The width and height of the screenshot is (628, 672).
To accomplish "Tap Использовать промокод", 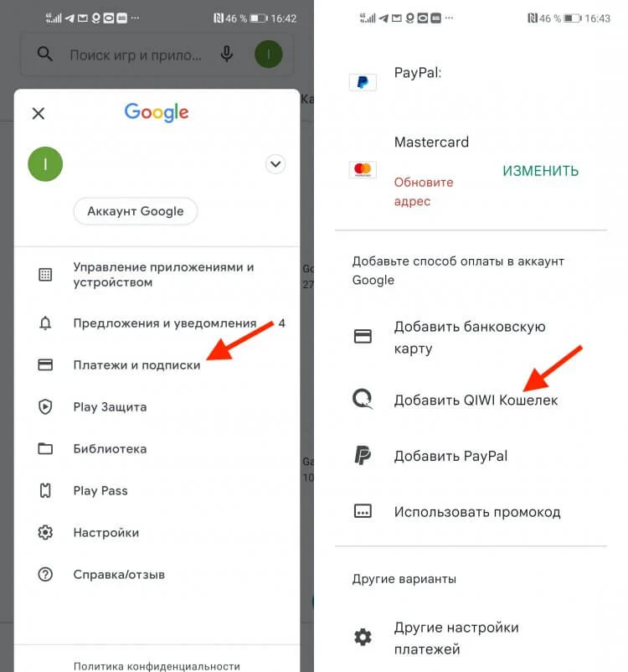I will coord(471,512).
